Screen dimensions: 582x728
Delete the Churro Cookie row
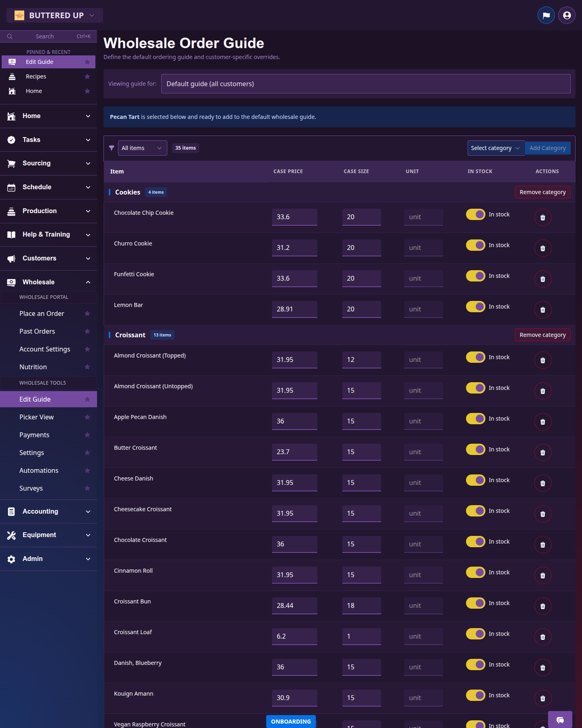point(543,248)
